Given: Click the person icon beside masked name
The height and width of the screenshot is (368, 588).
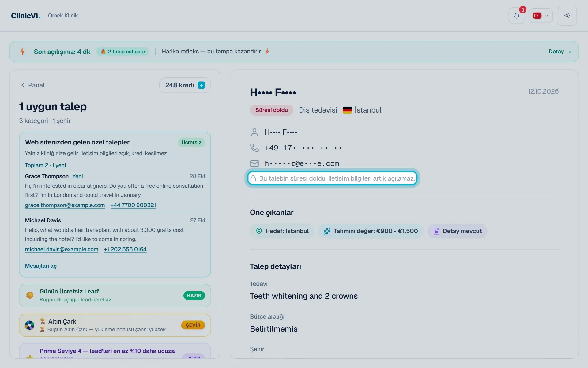Looking at the screenshot, I should (254, 132).
